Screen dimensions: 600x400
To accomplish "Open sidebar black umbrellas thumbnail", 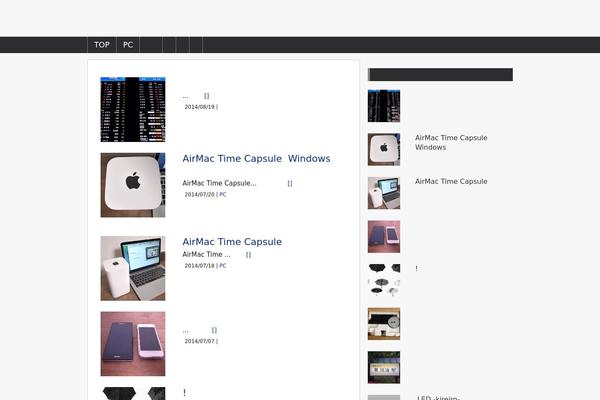I will (x=384, y=280).
